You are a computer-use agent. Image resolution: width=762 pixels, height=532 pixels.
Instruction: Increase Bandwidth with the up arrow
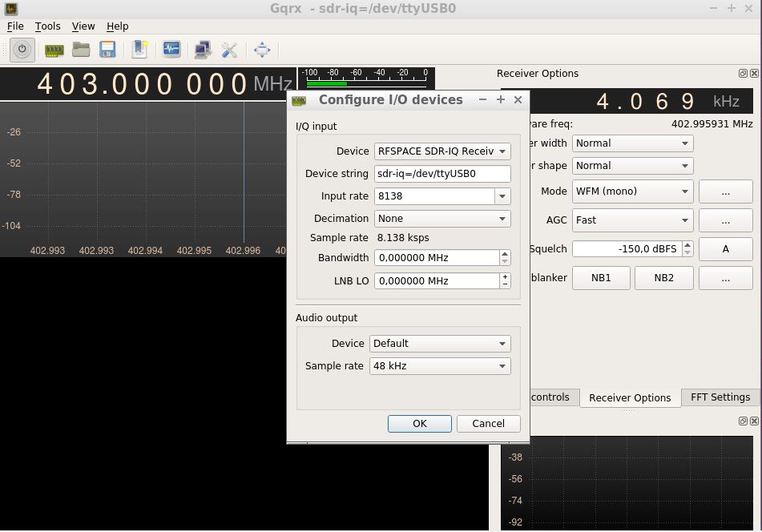tap(505, 254)
